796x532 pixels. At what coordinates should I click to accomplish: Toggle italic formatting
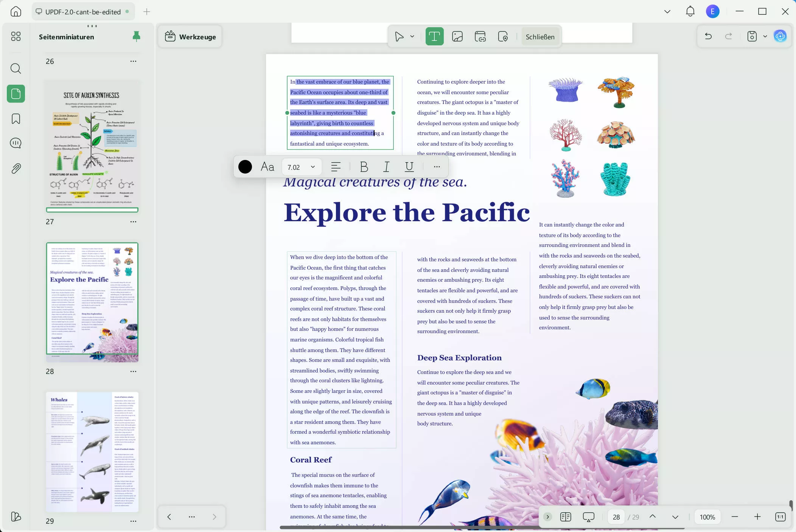386,167
